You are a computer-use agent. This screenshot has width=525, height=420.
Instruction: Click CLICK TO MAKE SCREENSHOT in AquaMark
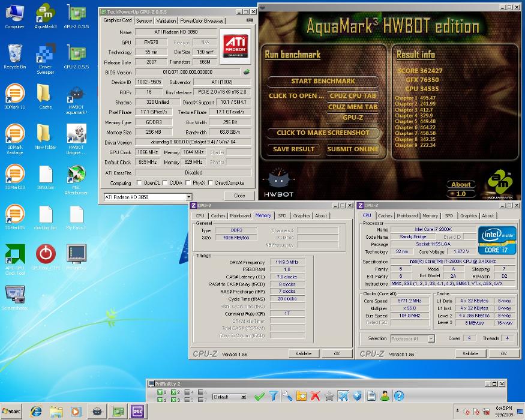[x=323, y=133]
